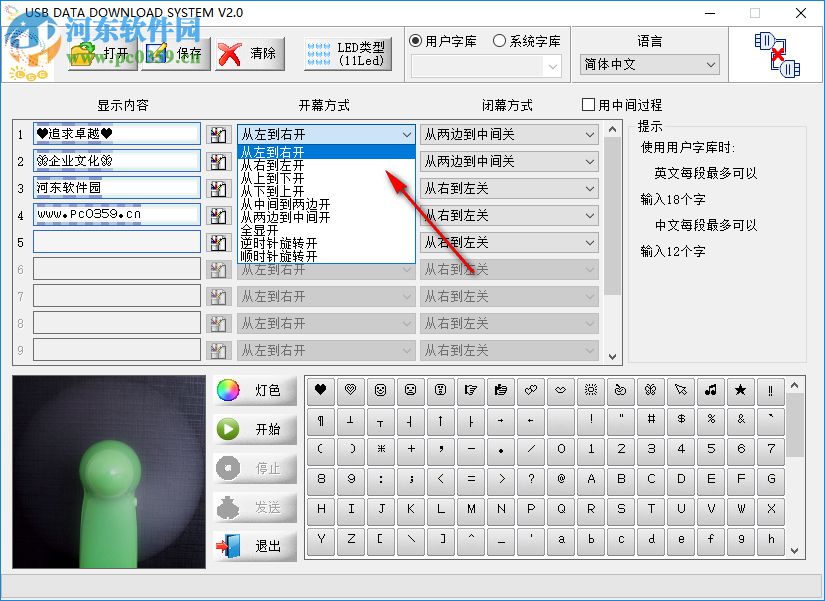This screenshot has height=601, width=825.
Task: Click the 灯色 color wheel button
Action: click(x=227, y=391)
